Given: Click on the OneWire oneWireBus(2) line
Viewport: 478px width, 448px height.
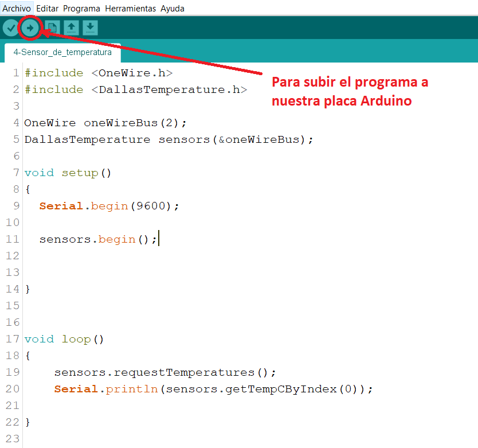Looking at the screenshot, I should [105, 123].
